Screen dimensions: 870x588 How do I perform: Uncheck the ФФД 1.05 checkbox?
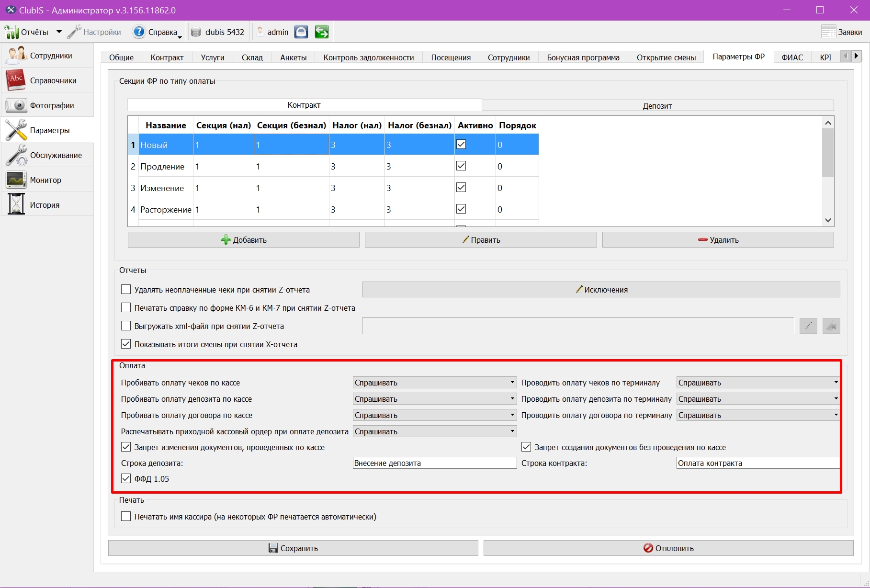pos(126,478)
